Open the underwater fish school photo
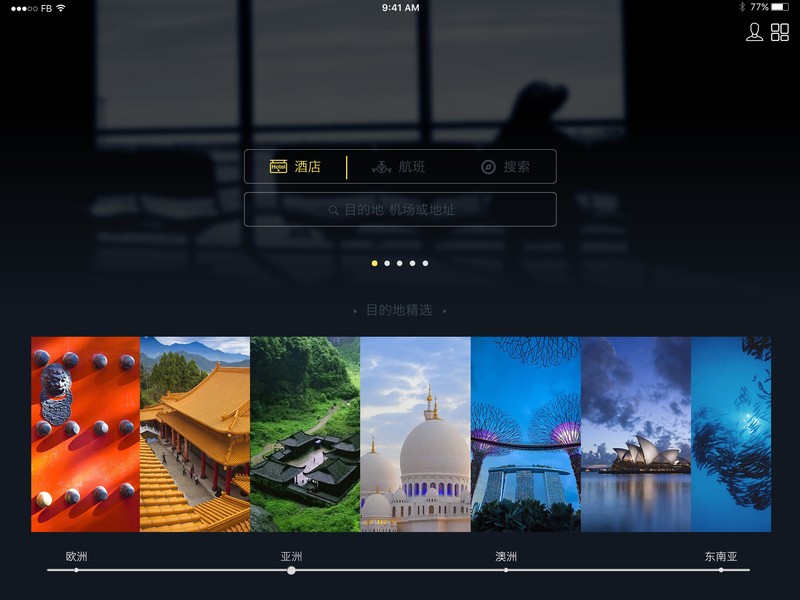Screen dimensions: 800x600 point(731,434)
